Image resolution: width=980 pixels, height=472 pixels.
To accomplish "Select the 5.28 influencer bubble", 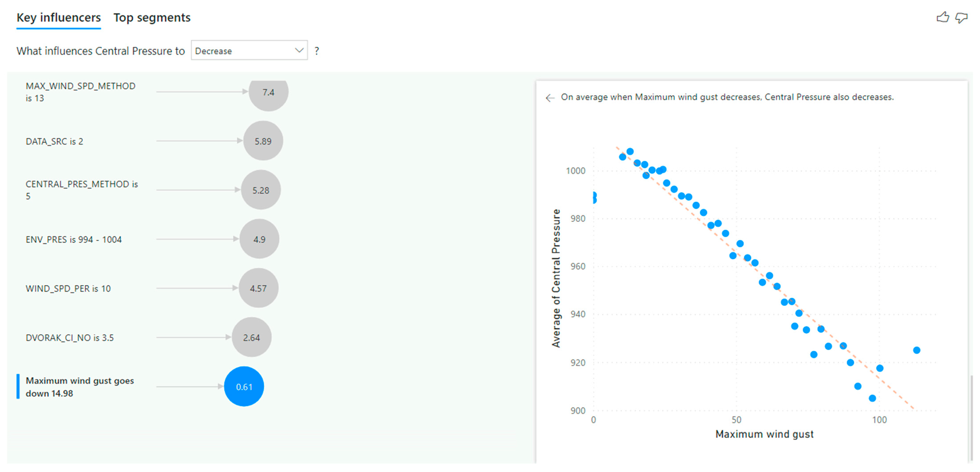I will 261,190.
